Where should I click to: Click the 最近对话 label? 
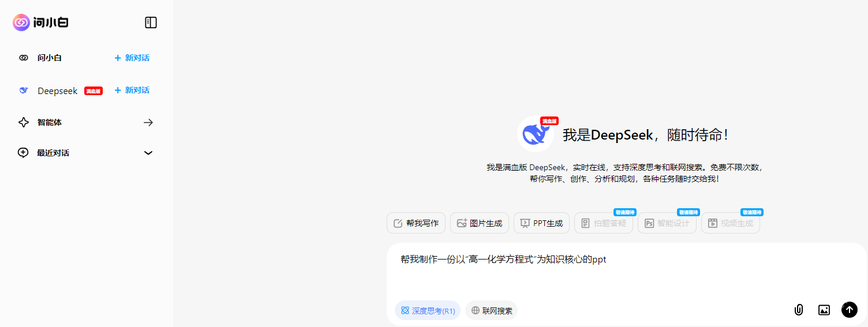click(x=53, y=153)
